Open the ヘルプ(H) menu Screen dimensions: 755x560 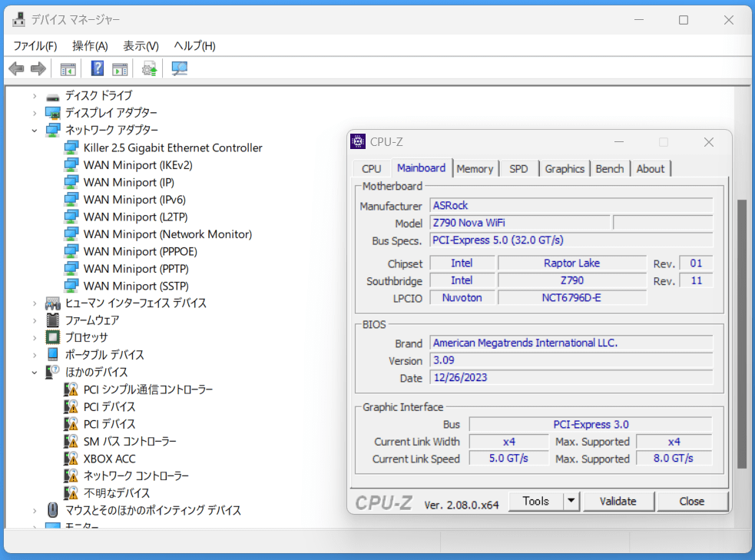coord(194,46)
